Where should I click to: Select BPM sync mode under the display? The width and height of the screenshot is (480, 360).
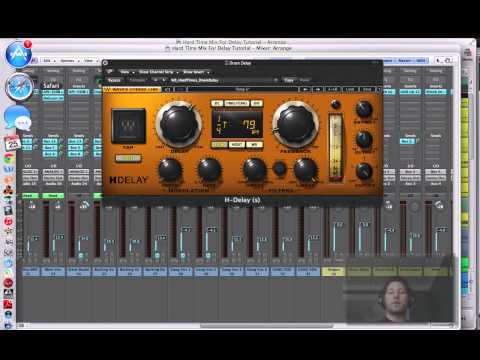(219, 145)
